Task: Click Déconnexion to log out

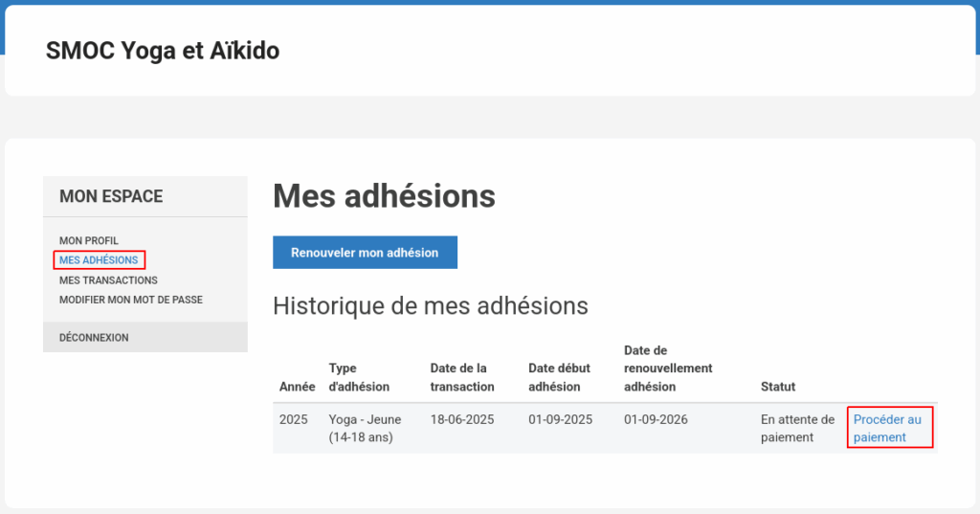Action: pos(94,338)
